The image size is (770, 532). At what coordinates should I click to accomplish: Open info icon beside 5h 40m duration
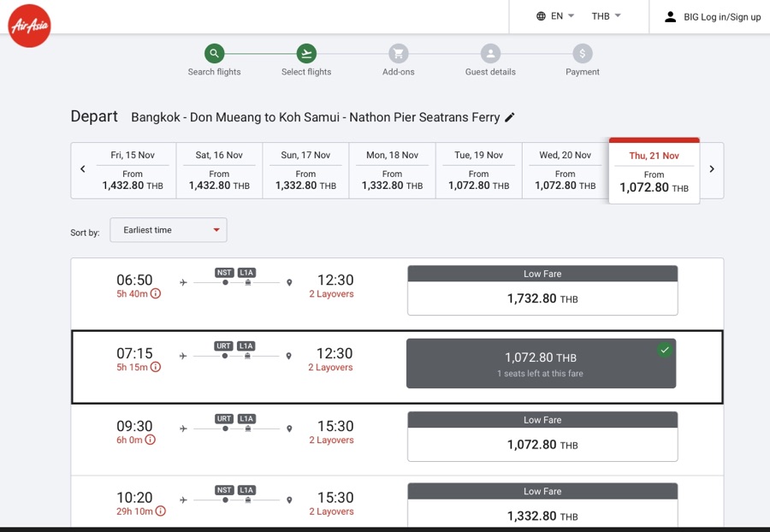[155, 293]
